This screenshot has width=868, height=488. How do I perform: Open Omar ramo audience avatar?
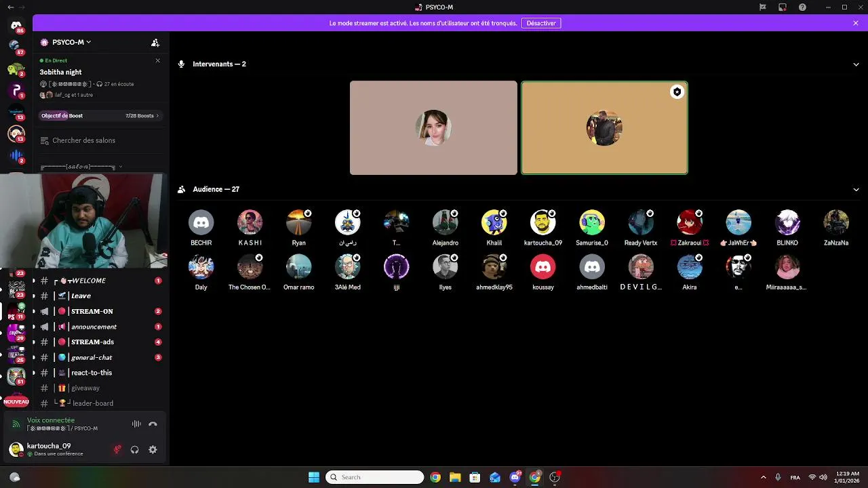click(298, 267)
